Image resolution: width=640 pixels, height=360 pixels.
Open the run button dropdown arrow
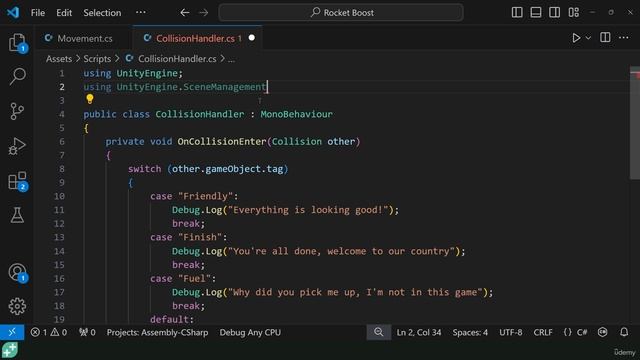(x=588, y=38)
